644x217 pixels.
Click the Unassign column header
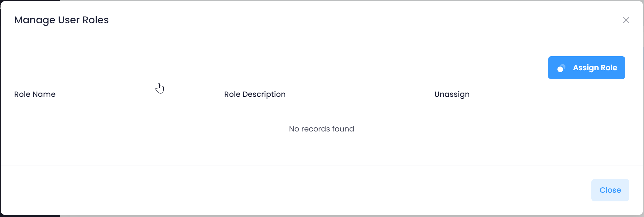pyautogui.click(x=452, y=95)
